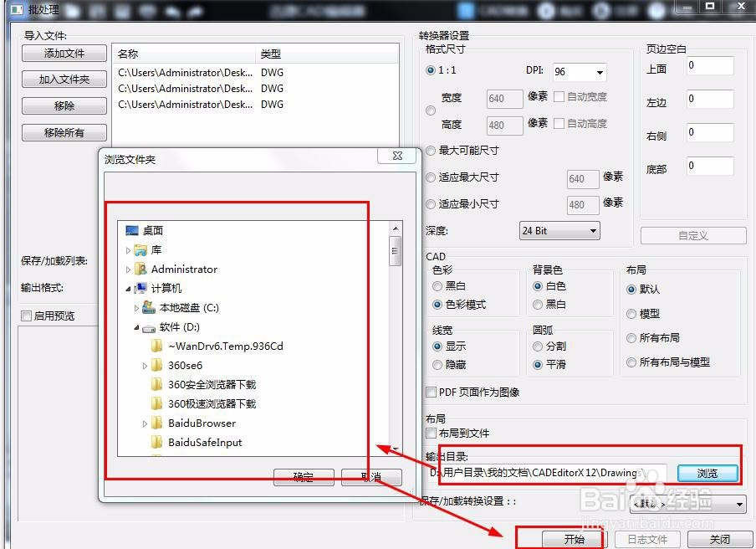Image resolution: width=756 pixels, height=549 pixels.
Task: Click the 浏览 button beside 输出目录
Action: click(x=707, y=473)
